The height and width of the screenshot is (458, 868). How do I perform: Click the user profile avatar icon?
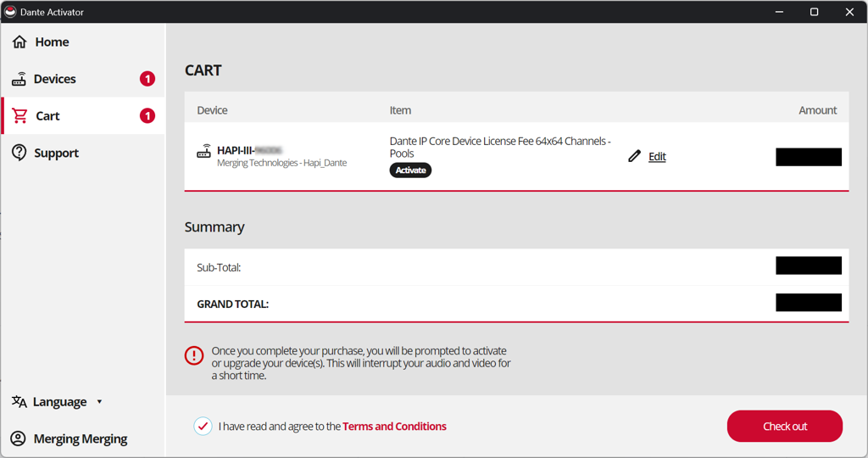pyautogui.click(x=19, y=438)
